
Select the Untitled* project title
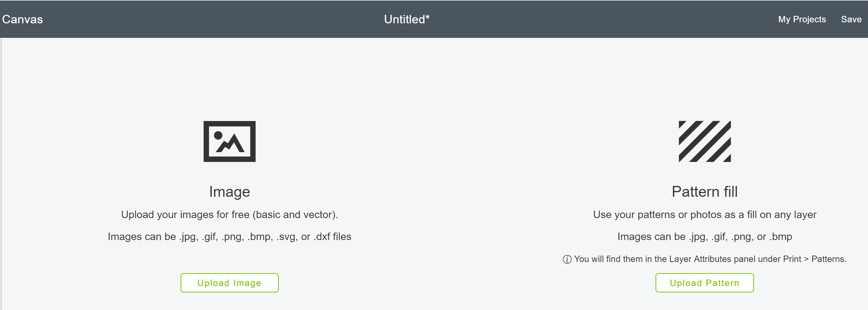point(407,19)
